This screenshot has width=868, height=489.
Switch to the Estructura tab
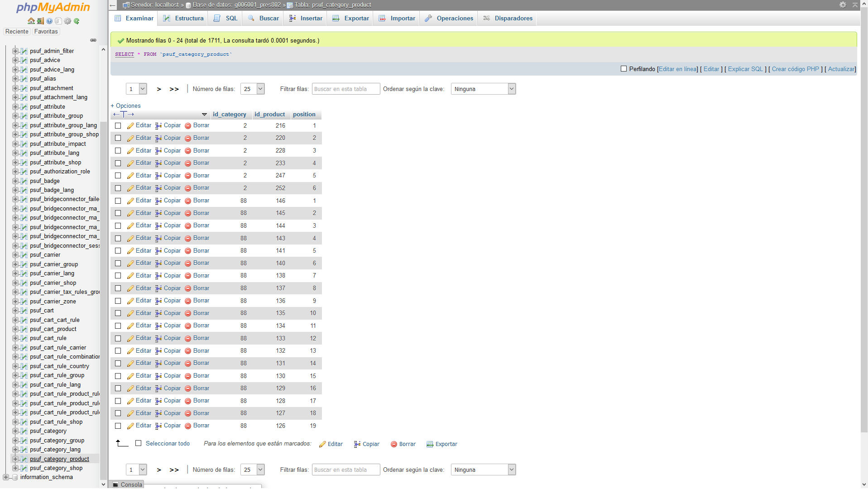pyautogui.click(x=183, y=19)
